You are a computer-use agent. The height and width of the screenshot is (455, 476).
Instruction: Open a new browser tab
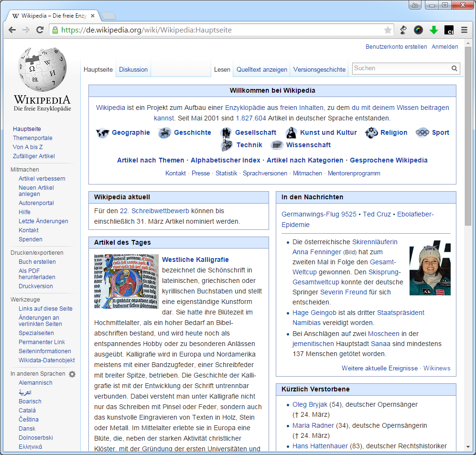108,16
